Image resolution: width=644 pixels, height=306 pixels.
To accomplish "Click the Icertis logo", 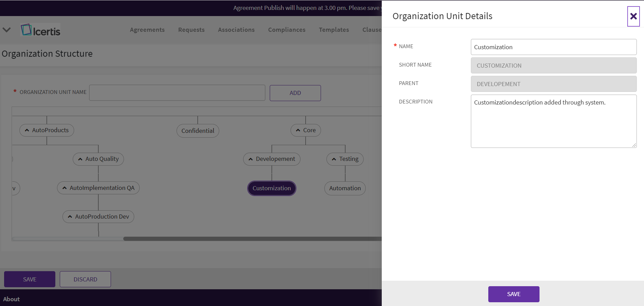I will coord(41,30).
